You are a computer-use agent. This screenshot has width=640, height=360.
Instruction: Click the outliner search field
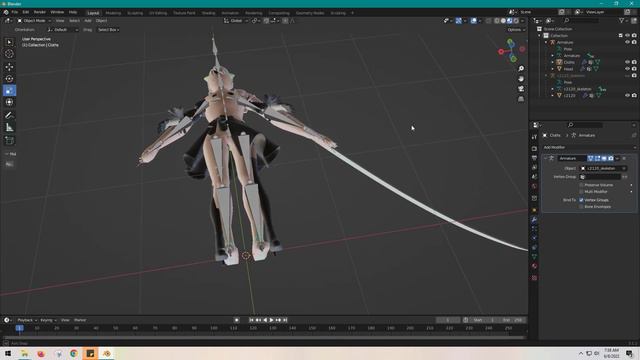click(x=582, y=20)
